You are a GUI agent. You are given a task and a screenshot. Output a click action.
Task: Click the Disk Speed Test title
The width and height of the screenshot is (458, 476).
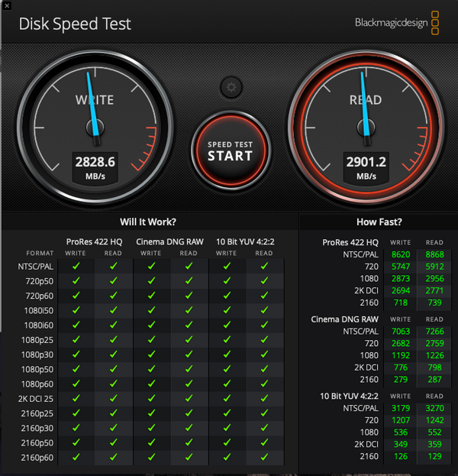point(75,24)
